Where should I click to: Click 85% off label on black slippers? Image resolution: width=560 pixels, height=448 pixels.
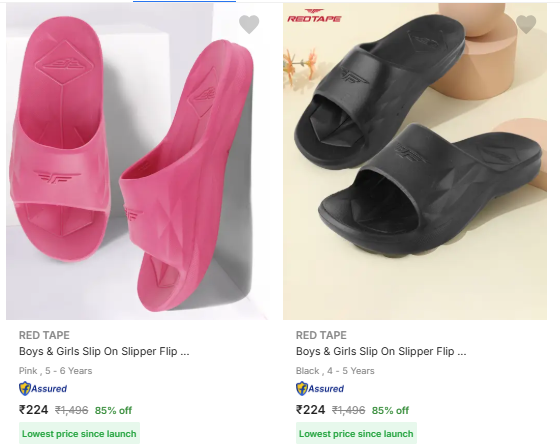pos(390,410)
